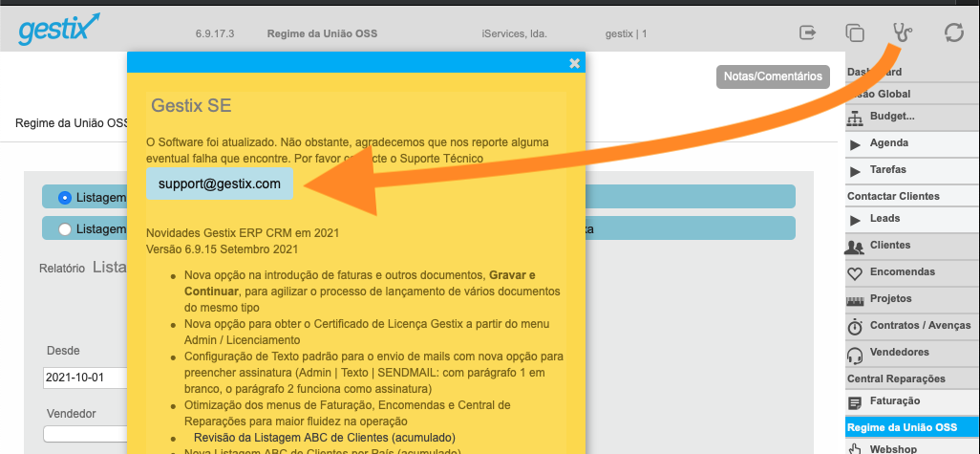This screenshot has width=980, height=454.
Task: Open Webshop in the sidebar
Action: coord(893,449)
